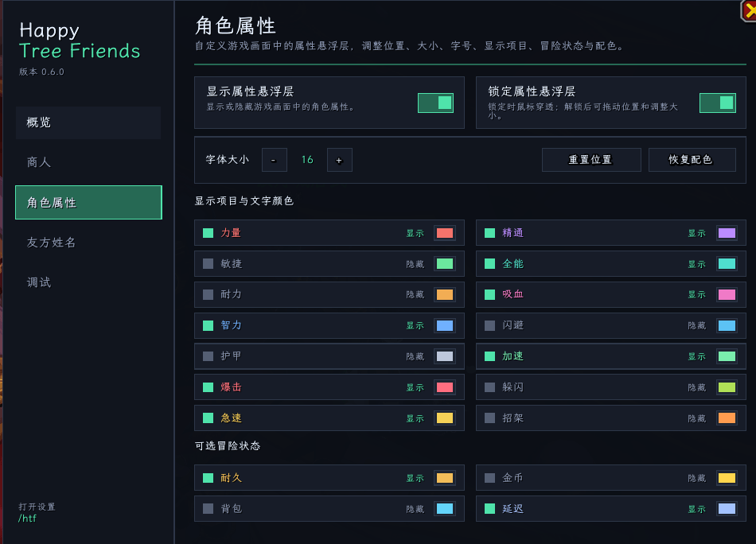
Task: Open the 急速 yellow color swatch
Action: pos(445,418)
